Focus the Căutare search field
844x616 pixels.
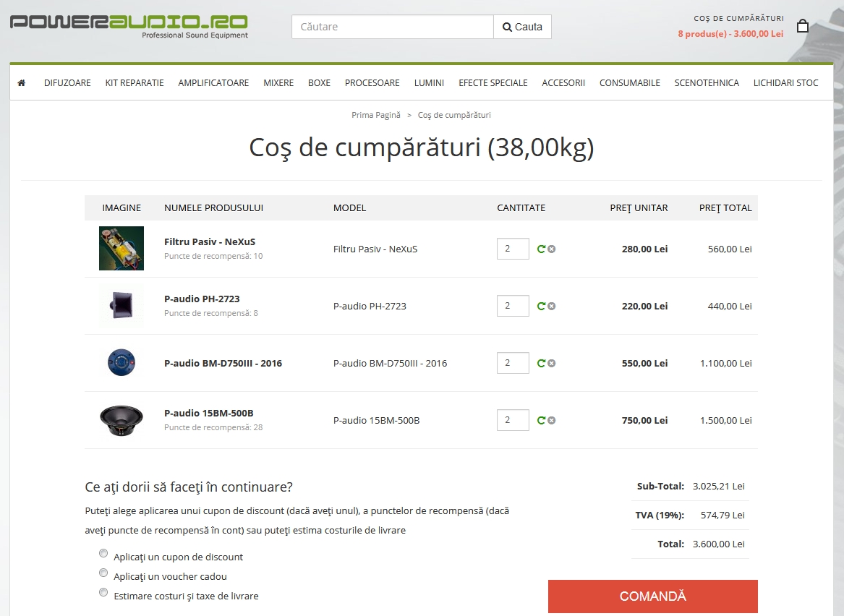tap(393, 27)
